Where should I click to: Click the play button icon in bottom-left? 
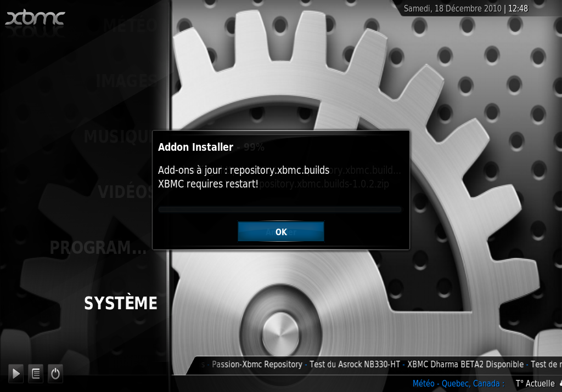[x=16, y=374]
